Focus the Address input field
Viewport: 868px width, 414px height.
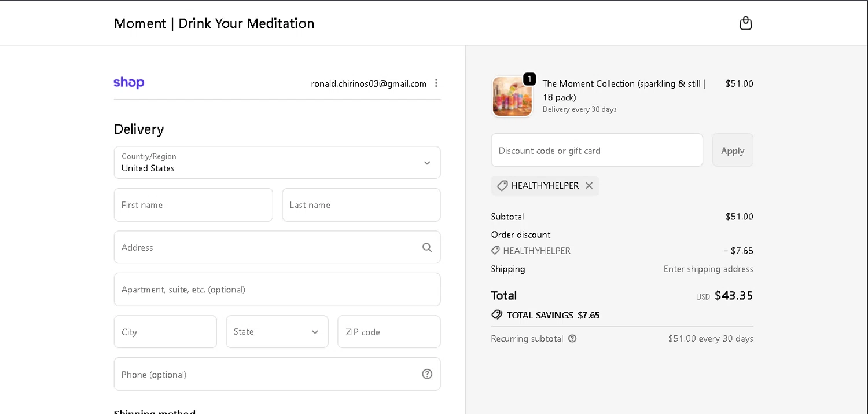click(277, 247)
